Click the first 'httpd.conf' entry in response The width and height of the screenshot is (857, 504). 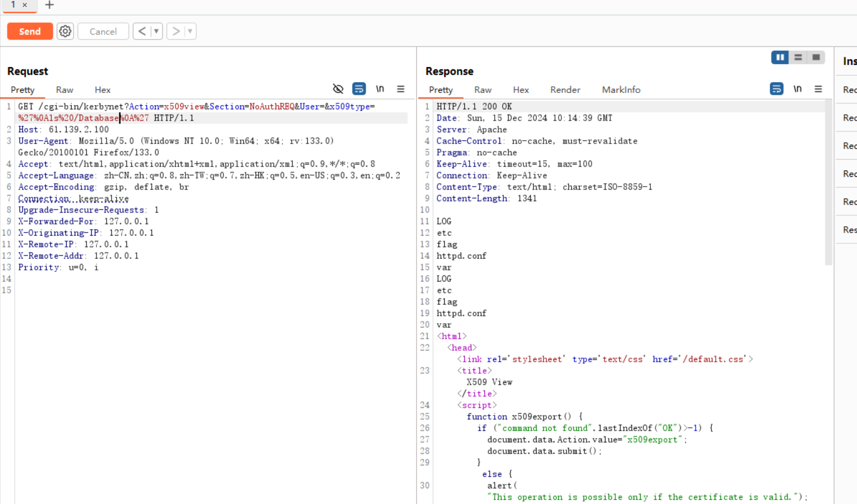461,255
